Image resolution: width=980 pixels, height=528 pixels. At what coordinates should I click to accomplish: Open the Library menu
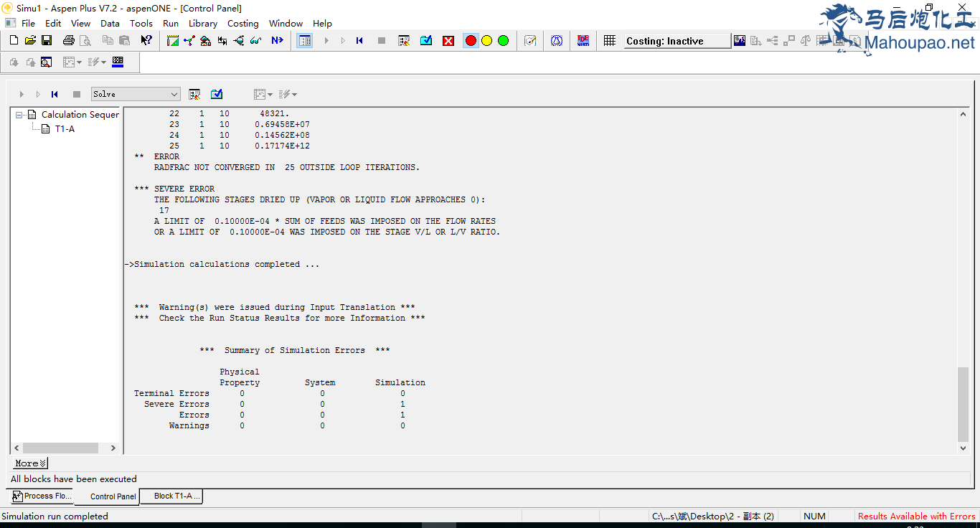[x=203, y=23]
